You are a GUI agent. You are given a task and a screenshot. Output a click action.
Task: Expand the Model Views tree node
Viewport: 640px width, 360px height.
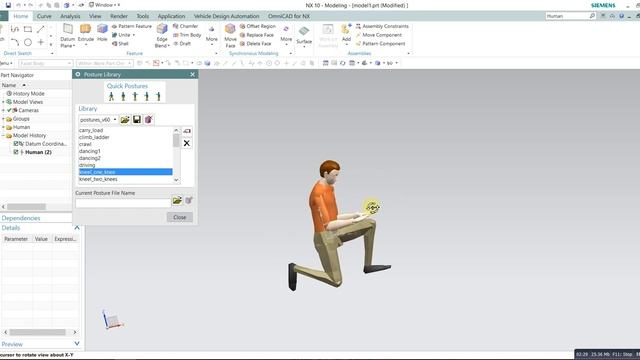tap(3, 102)
